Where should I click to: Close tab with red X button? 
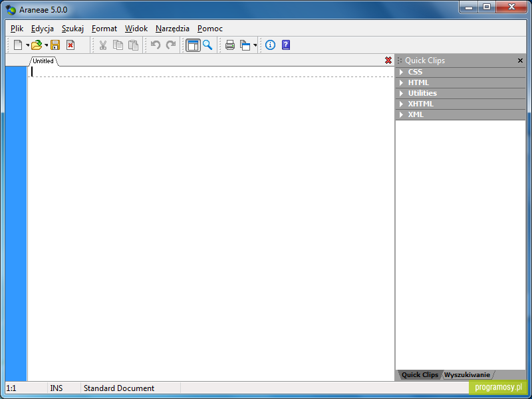[x=388, y=61]
